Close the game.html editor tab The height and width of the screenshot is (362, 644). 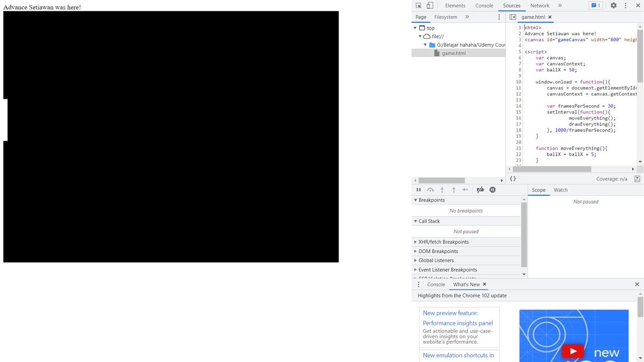(x=550, y=17)
